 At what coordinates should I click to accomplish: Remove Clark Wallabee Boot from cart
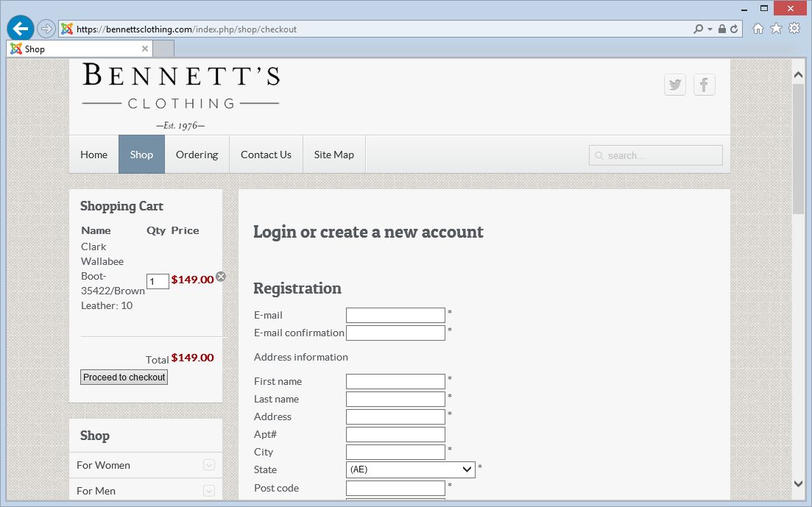(x=221, y=277)
